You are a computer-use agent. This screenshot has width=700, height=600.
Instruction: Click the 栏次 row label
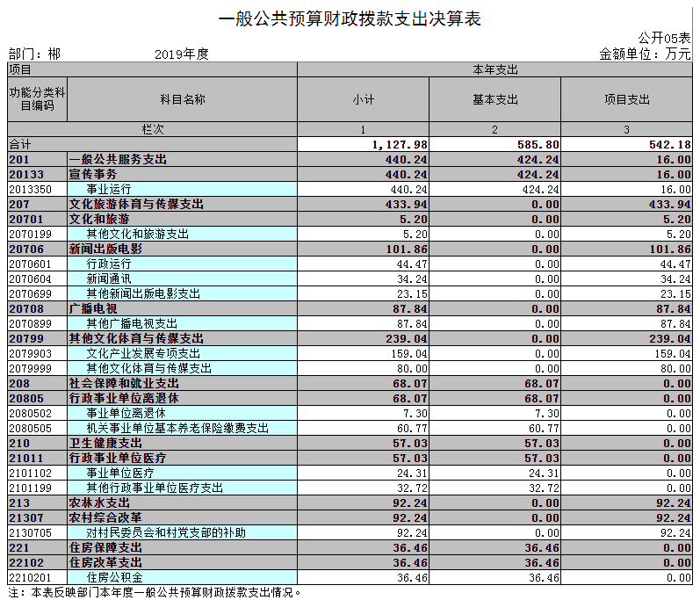pyautogui.click(x=152, y=129)
